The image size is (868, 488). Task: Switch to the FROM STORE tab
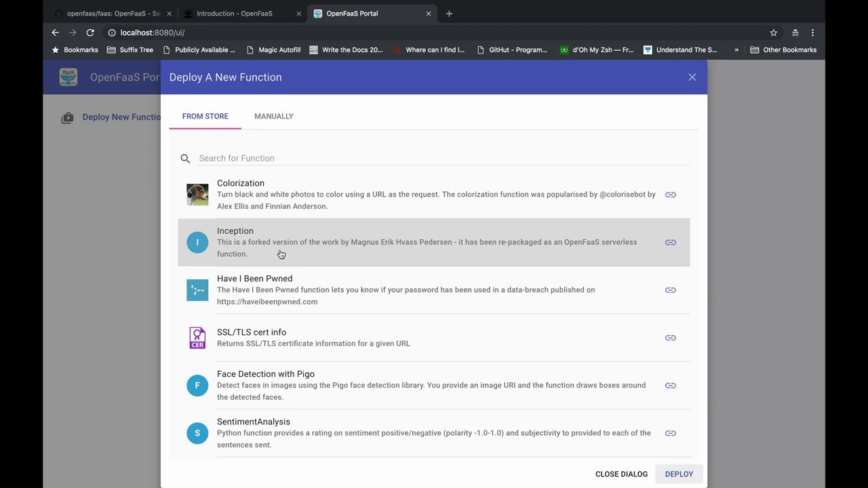tap(205, 117)
